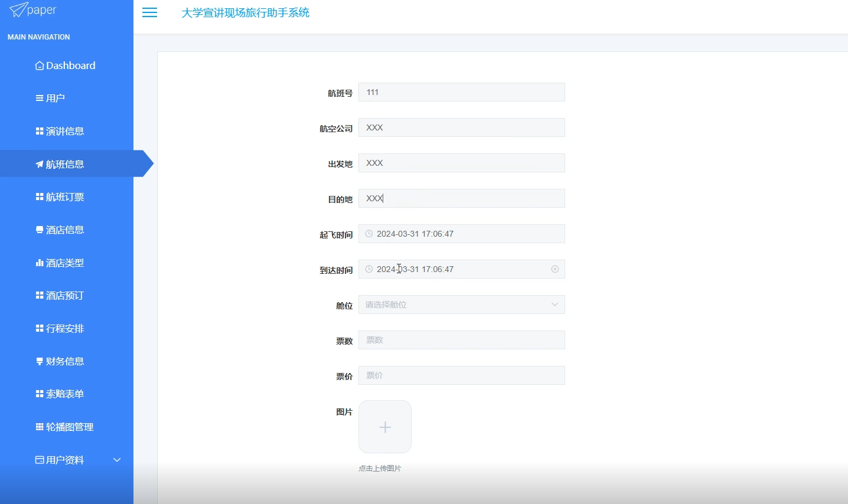Viewport: 848px width, 504px height.
Task: Go to 索赔表单 menu item
Action: click(67, 394)
